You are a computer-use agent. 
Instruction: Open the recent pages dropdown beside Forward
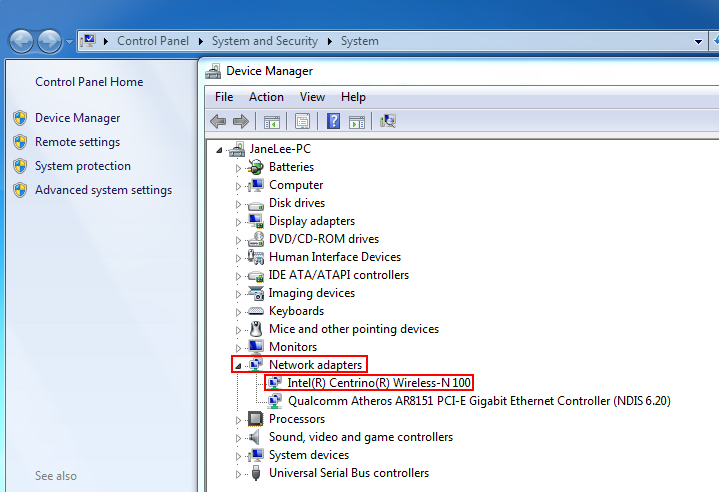(69, 41)
